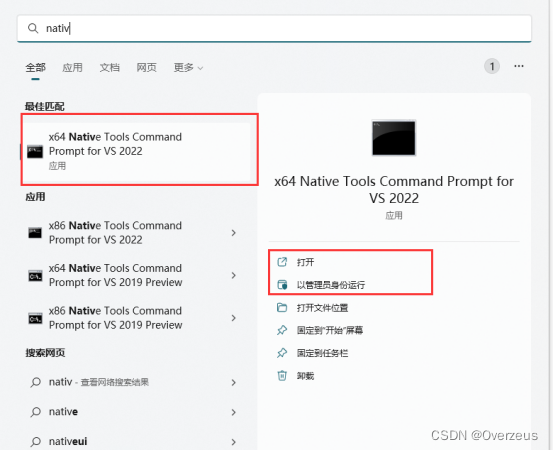Click icon of x86 Native Tools VS 2019 Preview
The width and height of the screenshot is (553, 450).
pos(35,318)
